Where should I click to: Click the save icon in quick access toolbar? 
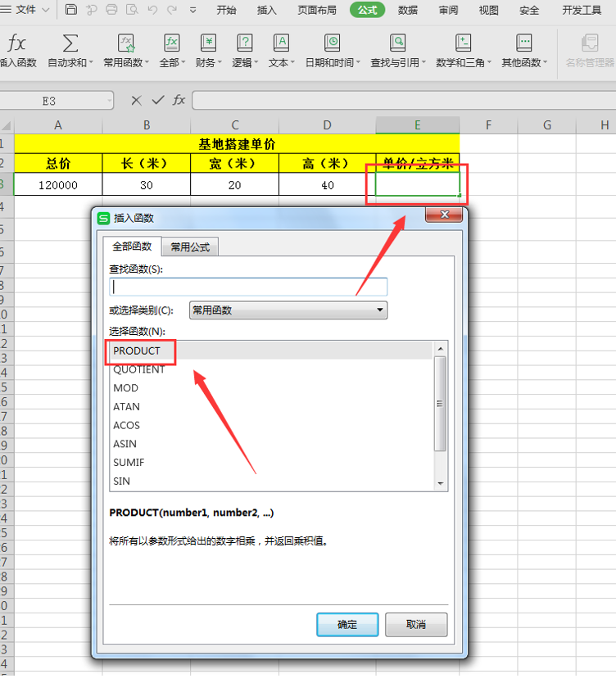[x=71, y=9]
